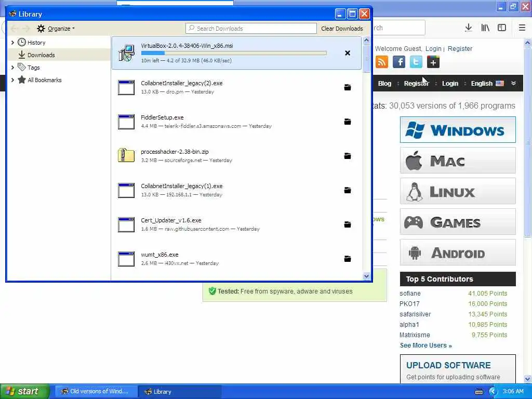532x399 pixels.
Task: Select Downloads in the Library sidebar
Action: click(59, 55)
